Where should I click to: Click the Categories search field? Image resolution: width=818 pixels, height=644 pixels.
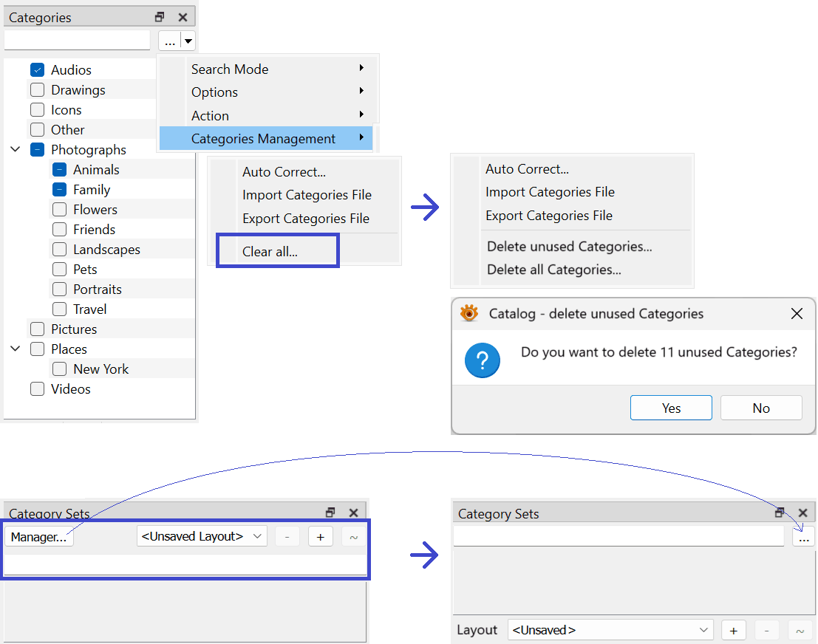(x=77, y=40)
